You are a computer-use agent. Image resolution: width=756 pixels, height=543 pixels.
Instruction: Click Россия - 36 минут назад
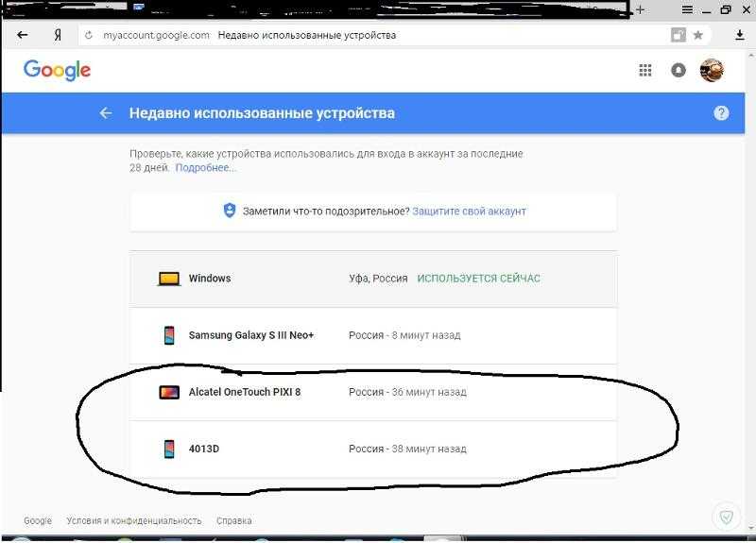407,392
